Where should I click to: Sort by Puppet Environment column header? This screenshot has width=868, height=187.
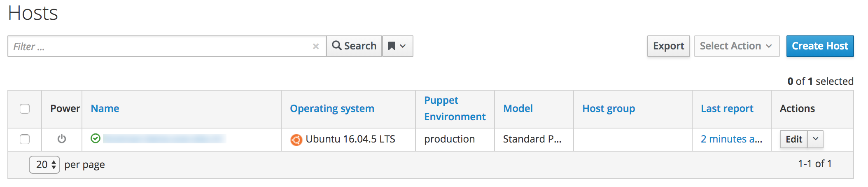point(455,109)
